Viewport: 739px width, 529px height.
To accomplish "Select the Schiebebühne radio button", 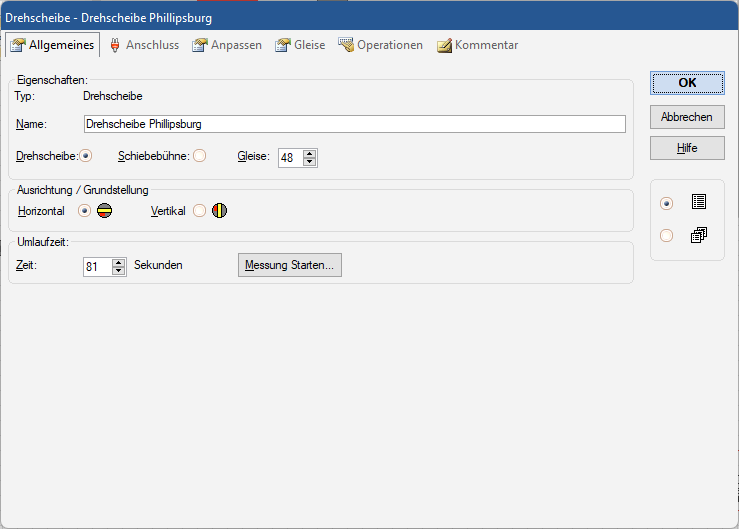I will (199, 156).
